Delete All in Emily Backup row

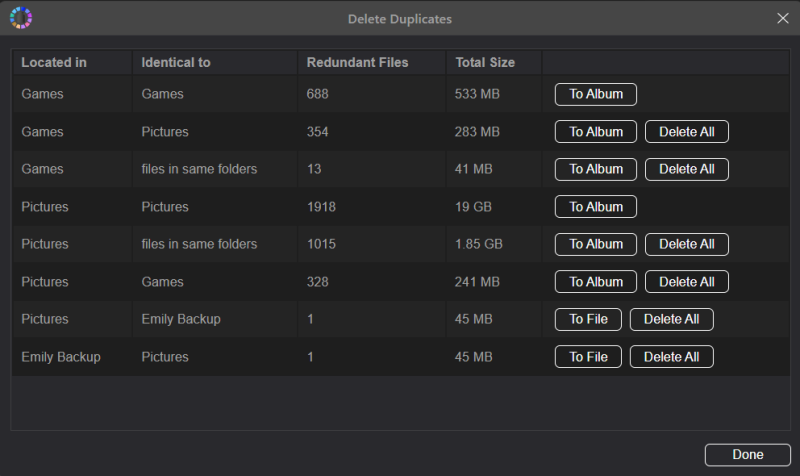(671, 357)
